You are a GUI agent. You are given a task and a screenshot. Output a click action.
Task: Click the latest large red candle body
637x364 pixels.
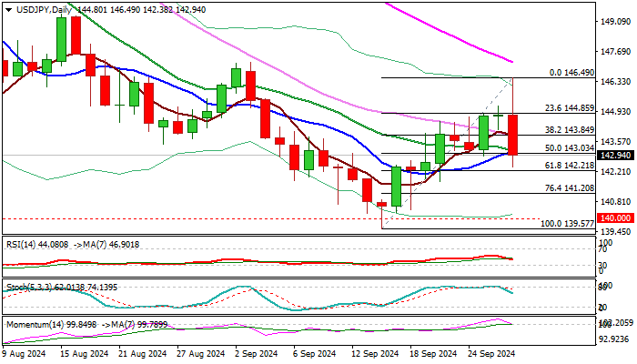point(512,135)
